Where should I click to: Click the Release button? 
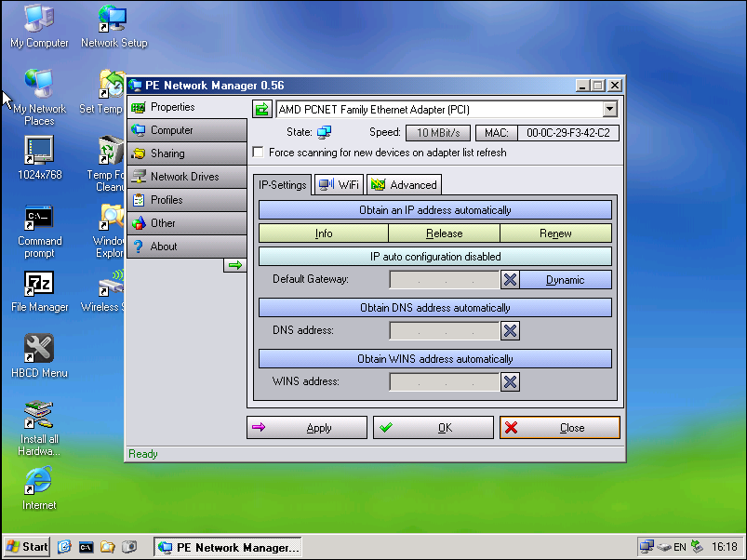444,233
